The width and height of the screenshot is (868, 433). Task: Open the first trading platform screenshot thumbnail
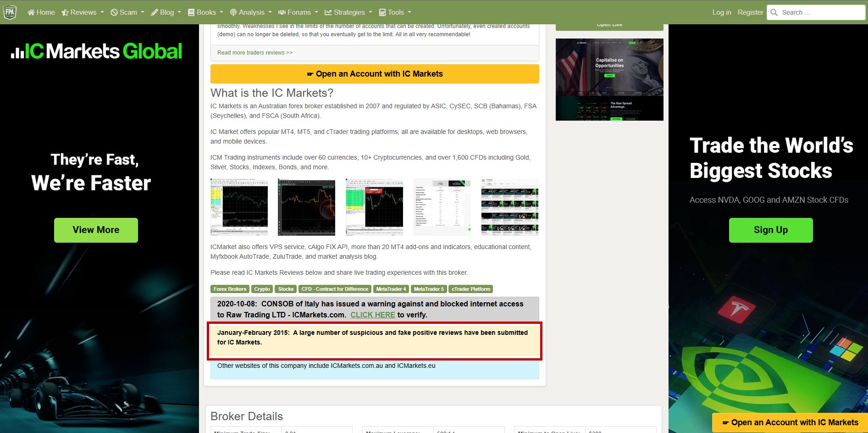239,207
